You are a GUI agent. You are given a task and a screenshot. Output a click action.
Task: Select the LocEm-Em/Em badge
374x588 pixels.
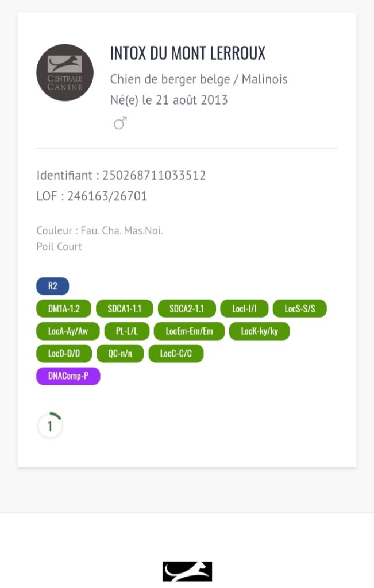188,331
